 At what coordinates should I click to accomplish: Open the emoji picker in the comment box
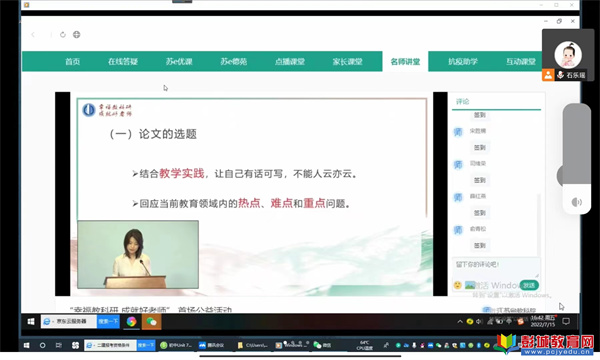click(x=458, y=285)
